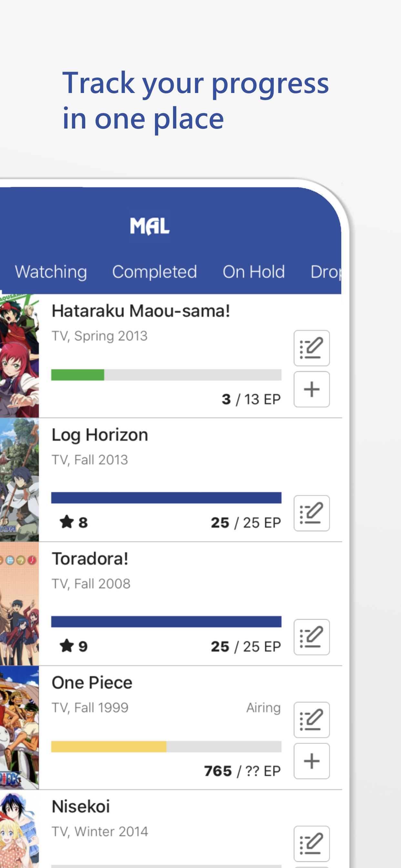This screenshot has width=401, height=868.
Task: Tap the MAL logo in header
Action: point(149,226)
